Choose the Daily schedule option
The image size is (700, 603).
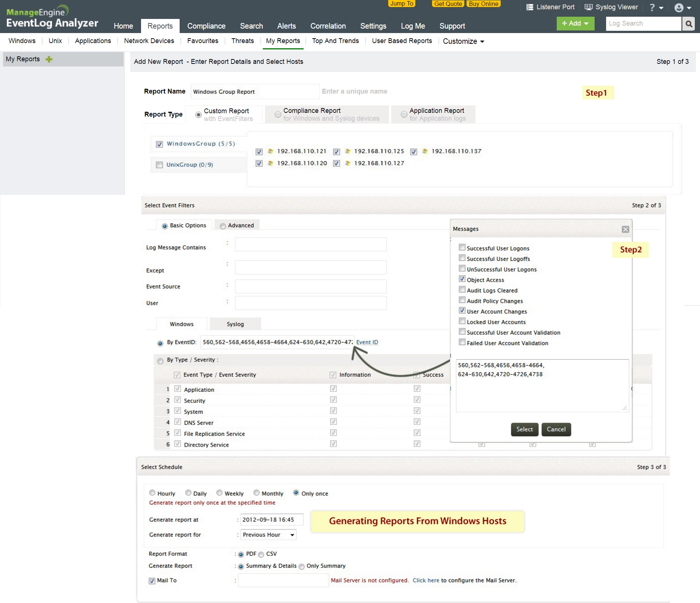coord(188,493)
